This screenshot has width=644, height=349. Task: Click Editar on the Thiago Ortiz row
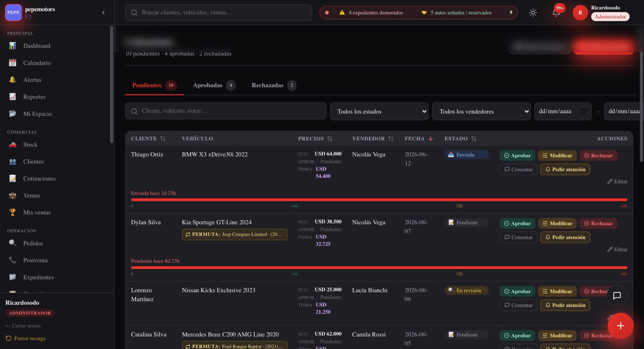pyautogui.click(x=617, y=182)
